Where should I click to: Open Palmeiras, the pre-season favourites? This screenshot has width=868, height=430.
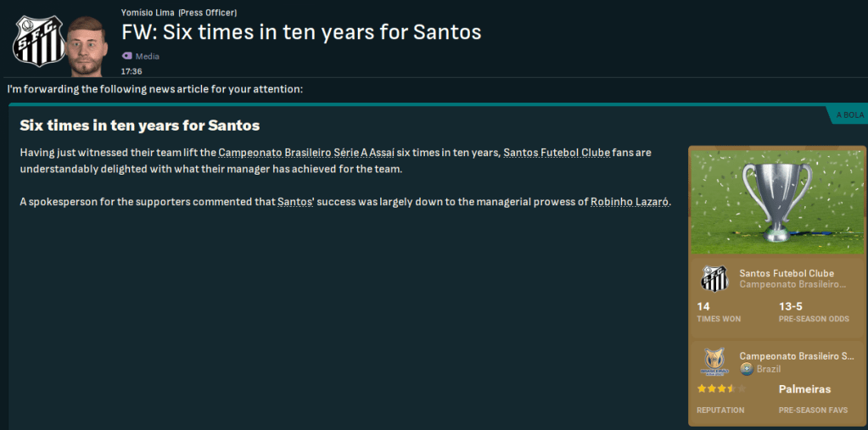pyautogui.click(x=804, y=389)
